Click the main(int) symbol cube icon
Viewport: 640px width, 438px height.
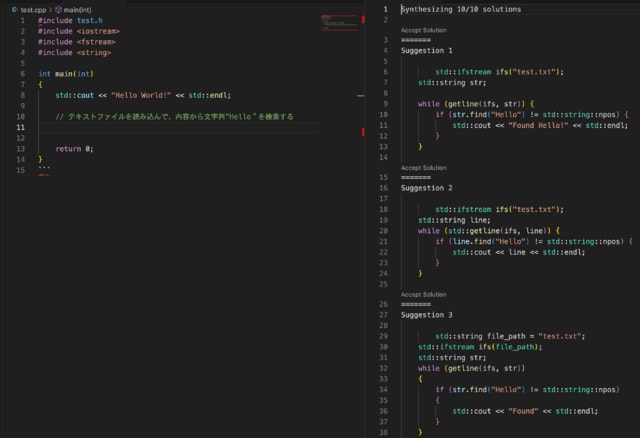58,9
